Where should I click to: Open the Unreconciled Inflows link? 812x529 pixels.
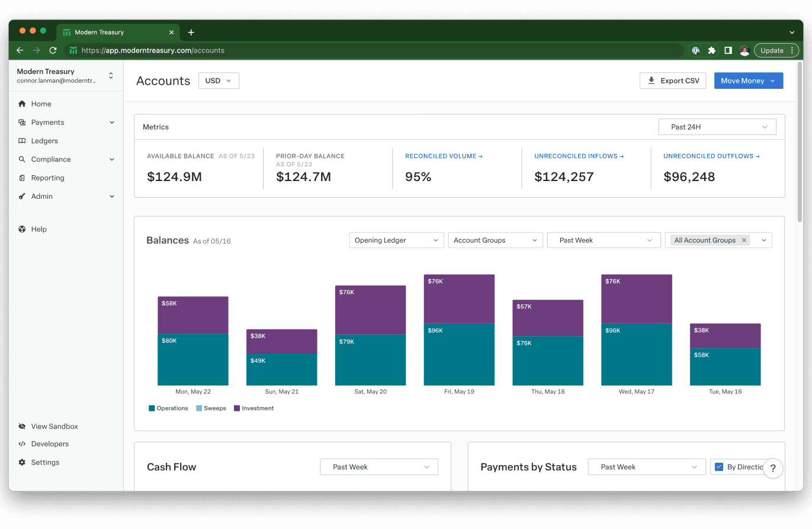click(x=579, y=156)
